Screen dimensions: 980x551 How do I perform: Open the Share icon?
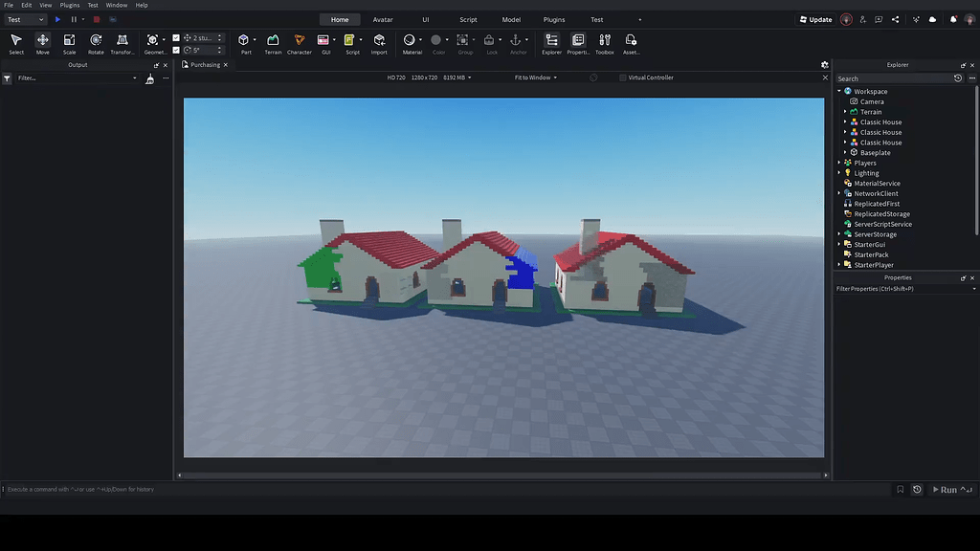pyautogui.click(x=895, y=19)
